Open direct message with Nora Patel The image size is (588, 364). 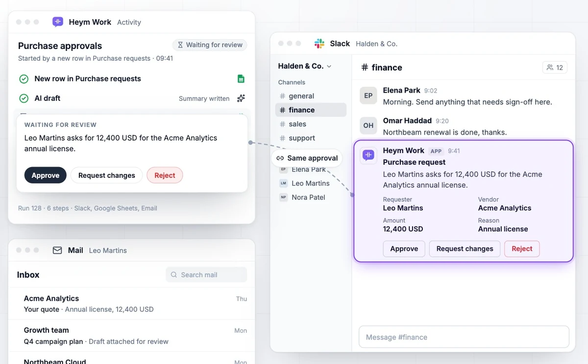(311, 197)
